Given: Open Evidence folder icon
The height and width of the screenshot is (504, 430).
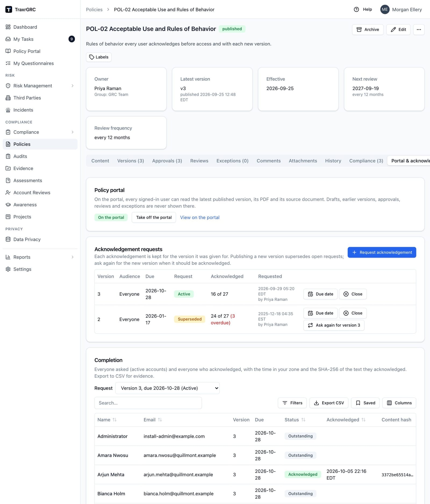Looking at the screenshot, I should 8,168.
